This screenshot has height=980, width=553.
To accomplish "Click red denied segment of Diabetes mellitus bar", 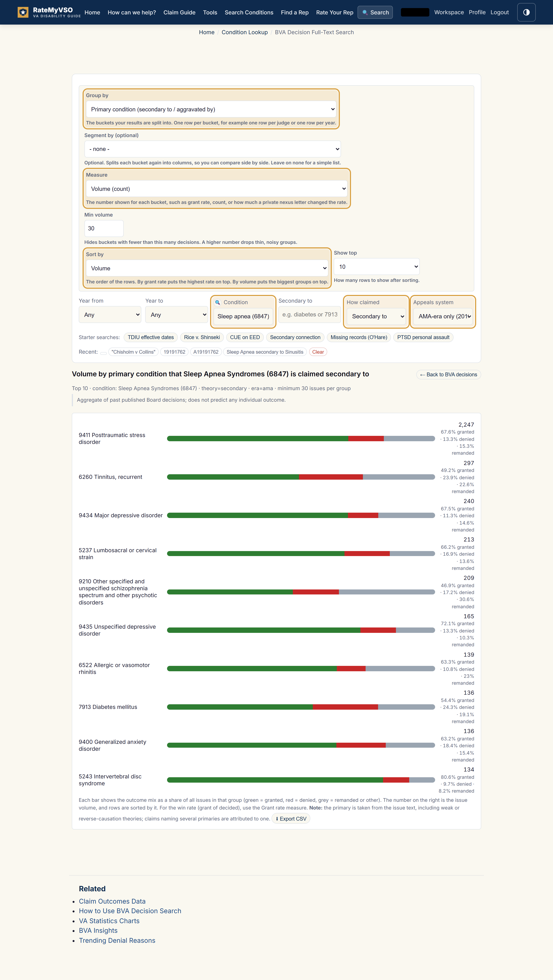I will click(x=345, y=707).
